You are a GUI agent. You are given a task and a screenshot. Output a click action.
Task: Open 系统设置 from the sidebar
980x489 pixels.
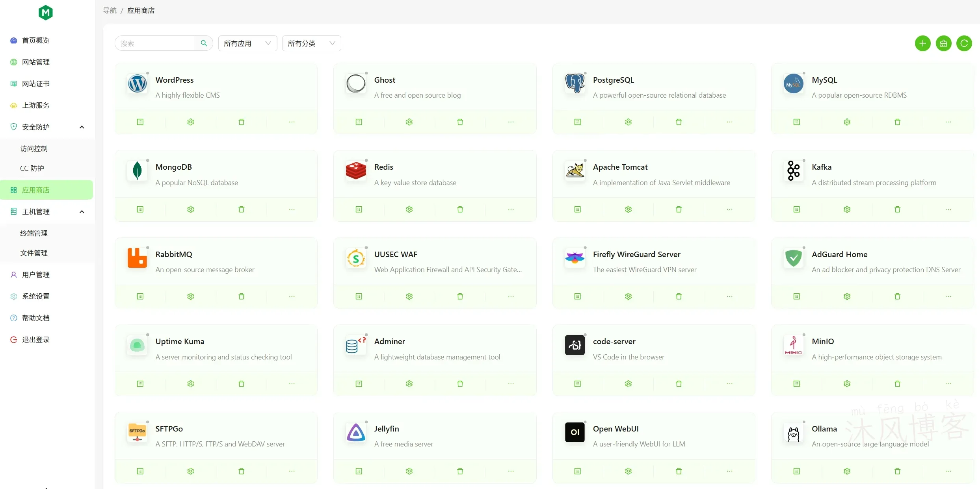[x=35, y=296]
